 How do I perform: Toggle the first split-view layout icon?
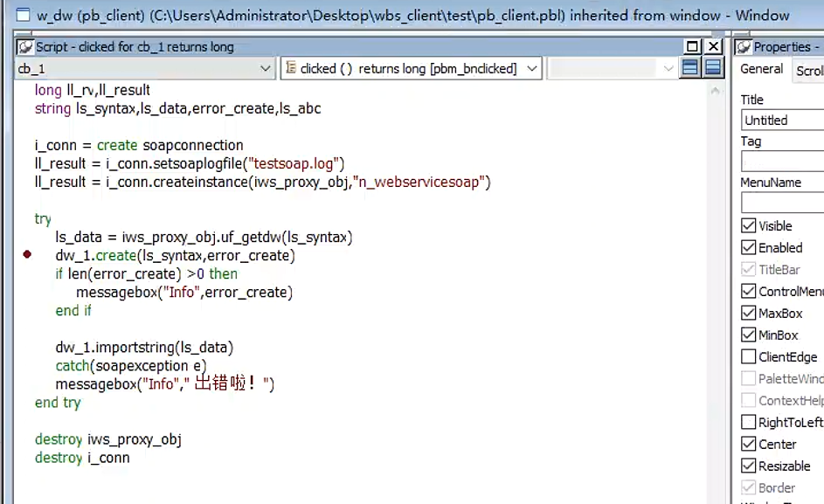click(x=690, y=68)
